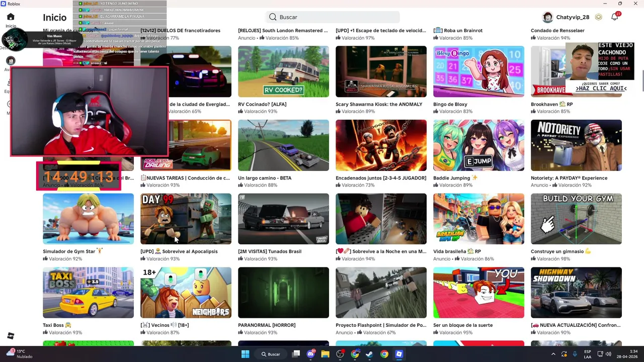644x362 pixels.
Task: Open OBS Studio from the taskbar
Action: [x=340, y=354]
